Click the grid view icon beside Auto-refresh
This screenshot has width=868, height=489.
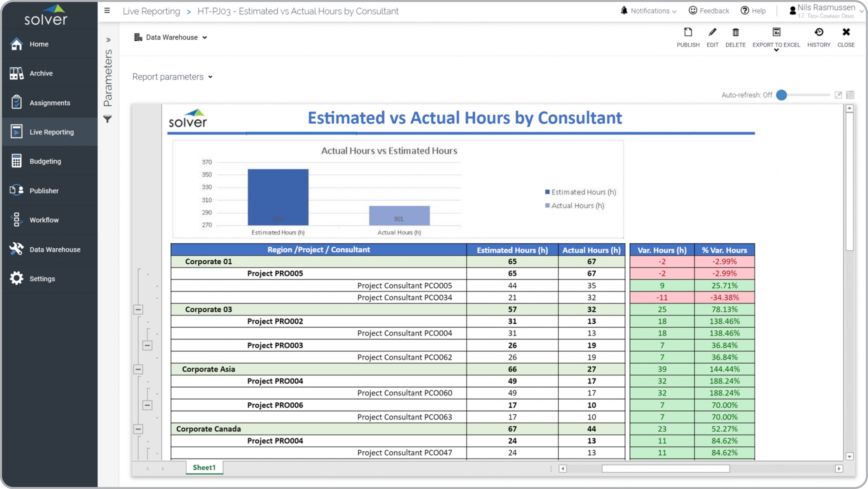coord(850,95)
